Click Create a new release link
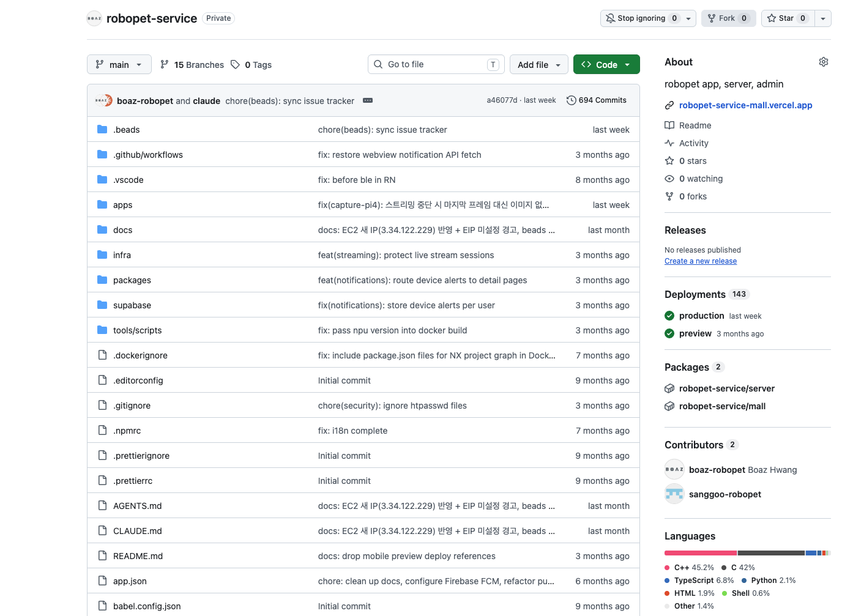853x616 pixels. pos(701,261)
